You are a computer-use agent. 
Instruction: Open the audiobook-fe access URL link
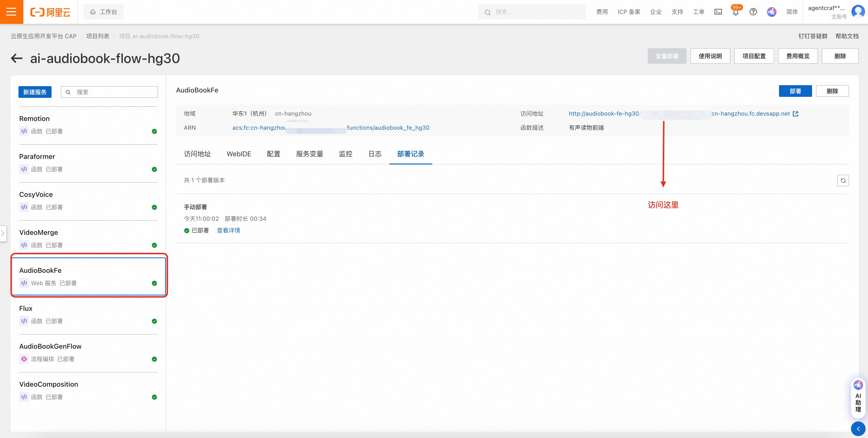point(679,114)
